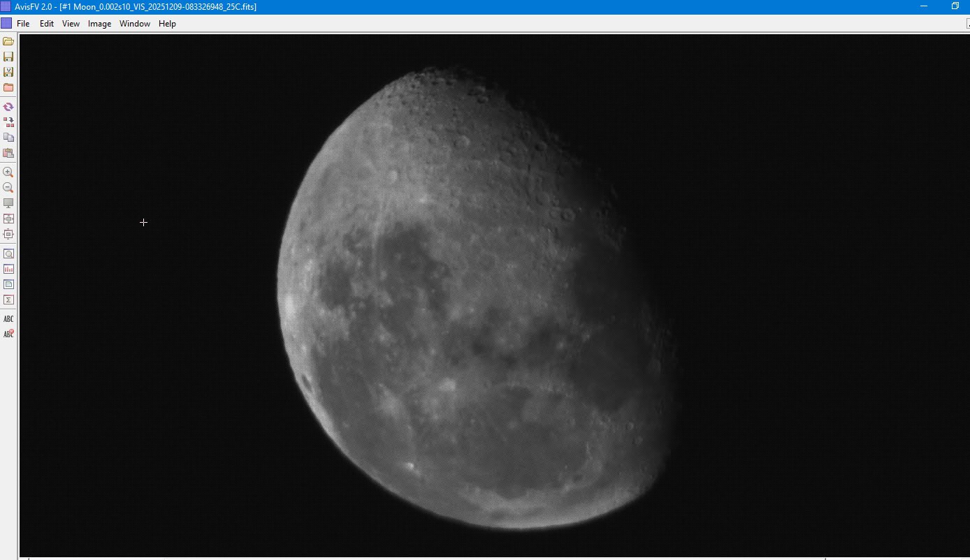Open the File menu
The height and width of the screenshot is (560, 970).
click(x=23, y=24)
